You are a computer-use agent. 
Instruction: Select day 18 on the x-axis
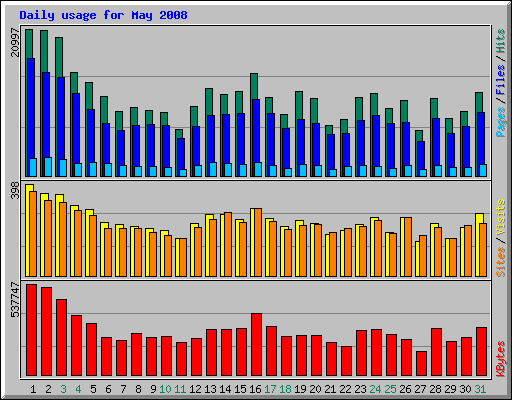[x=285, y=389]
